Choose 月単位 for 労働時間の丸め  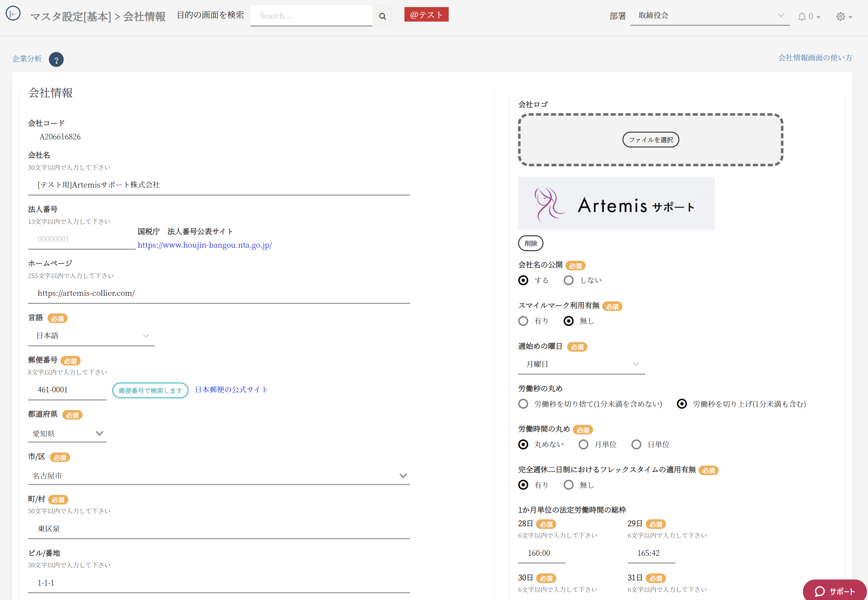point(583,445)
